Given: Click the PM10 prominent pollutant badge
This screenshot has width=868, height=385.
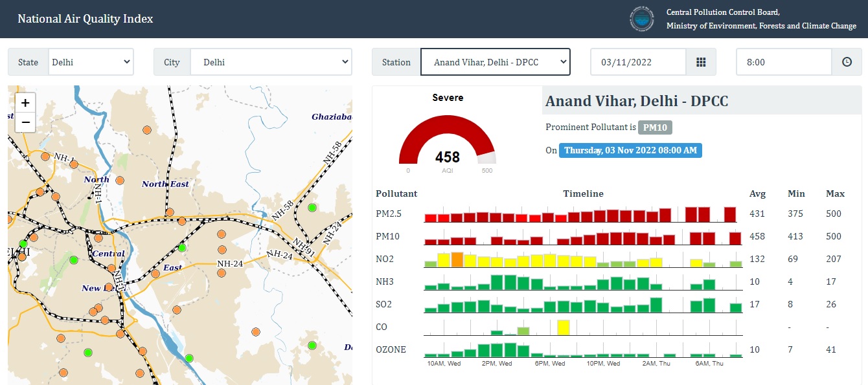Looking at the screenshot, I should [654, 127].
